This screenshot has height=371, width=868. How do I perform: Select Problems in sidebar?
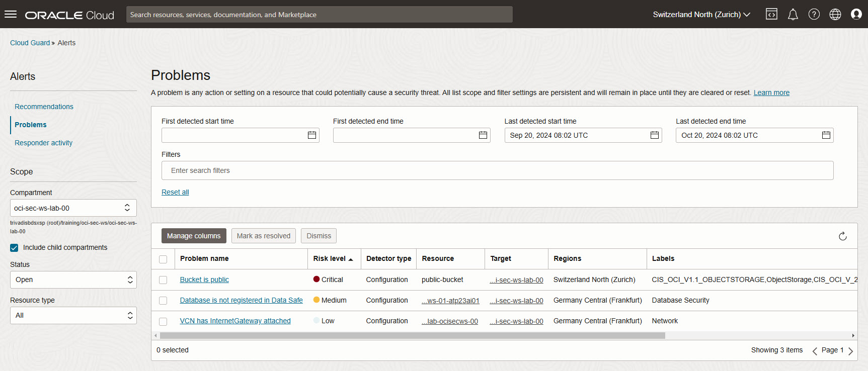pyautogui.click(x=31, y=125)
